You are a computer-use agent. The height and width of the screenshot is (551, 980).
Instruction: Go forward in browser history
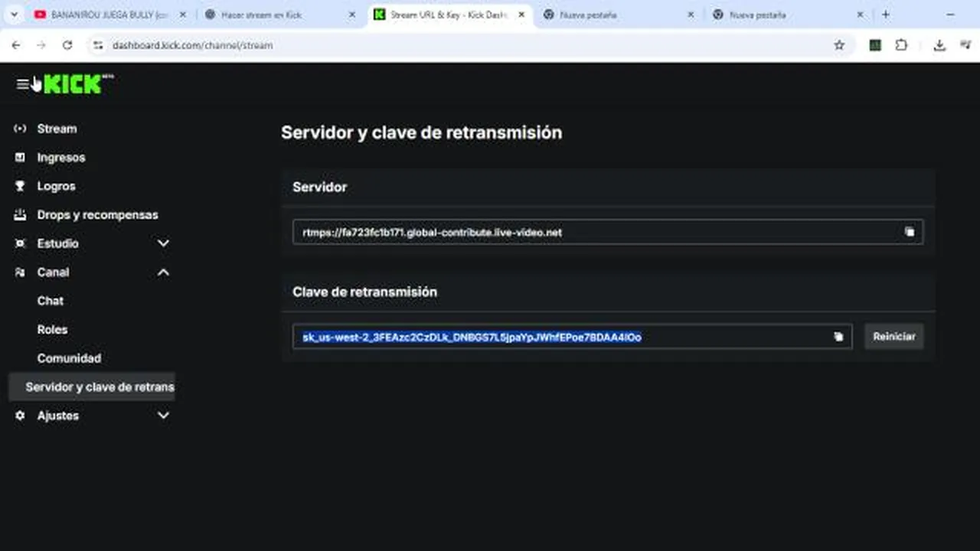click(x=41, y=45)
